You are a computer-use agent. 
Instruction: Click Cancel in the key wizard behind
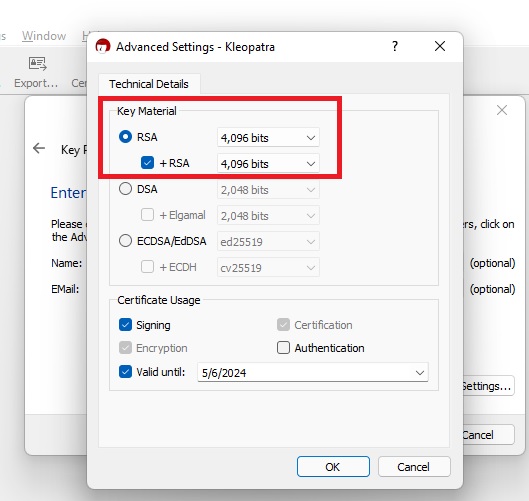click(488, 435)
